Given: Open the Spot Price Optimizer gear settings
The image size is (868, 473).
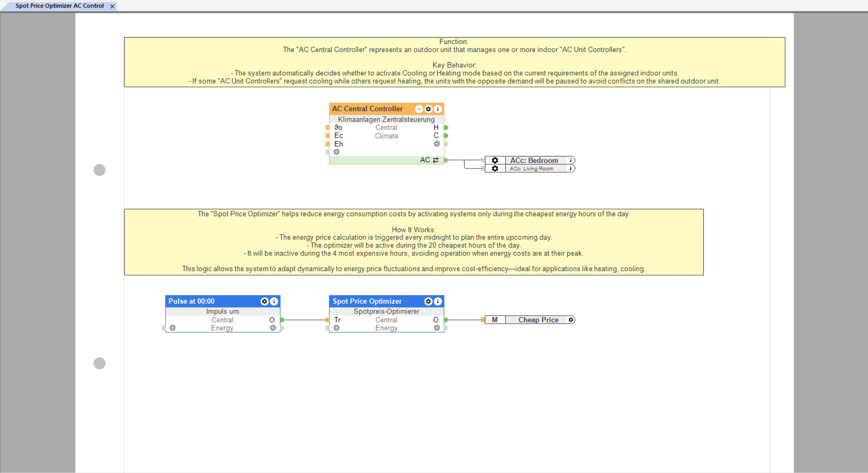Looking at the screenshot, I should [428, 302].
